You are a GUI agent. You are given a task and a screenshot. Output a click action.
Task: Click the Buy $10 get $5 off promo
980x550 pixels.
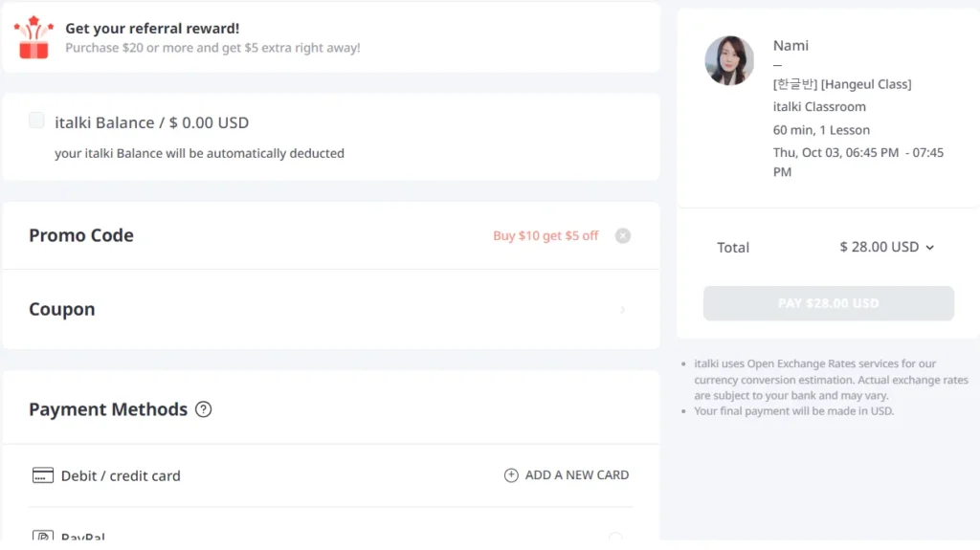pos(546,235)
